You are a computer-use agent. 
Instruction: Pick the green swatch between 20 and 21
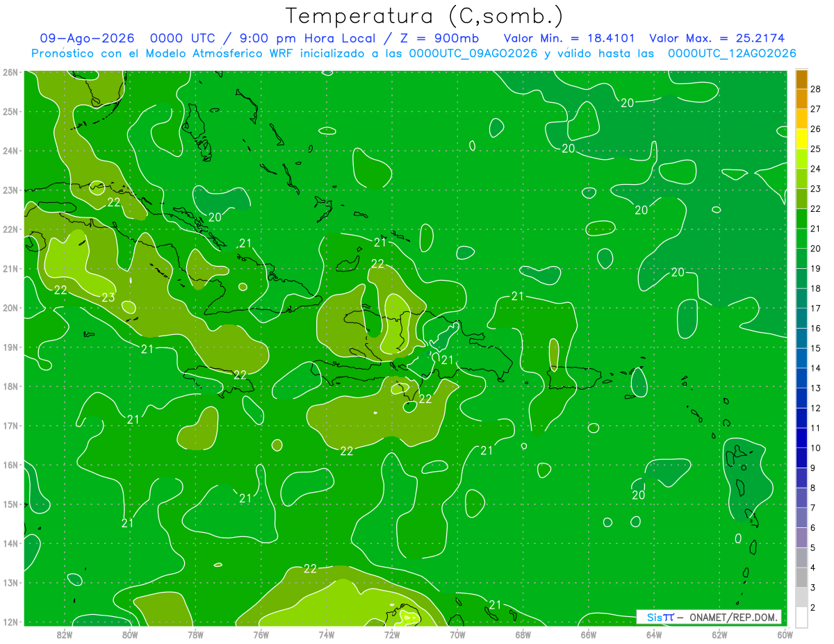tap(801, 239)
